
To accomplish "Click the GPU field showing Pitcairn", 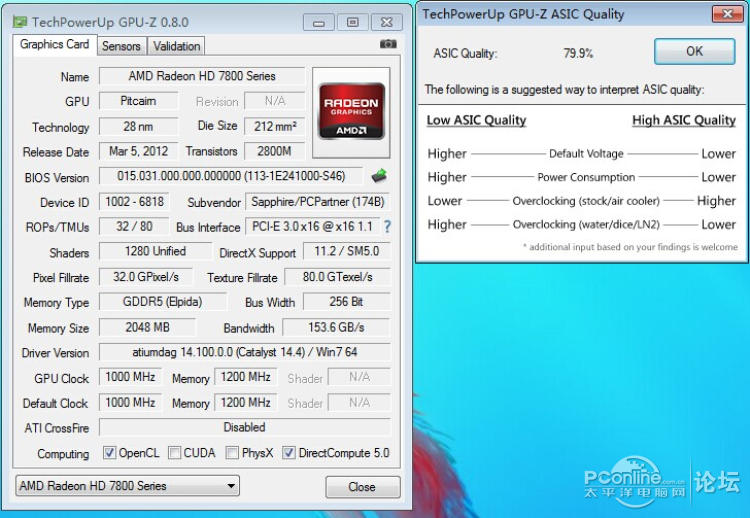I will [138, 101].
